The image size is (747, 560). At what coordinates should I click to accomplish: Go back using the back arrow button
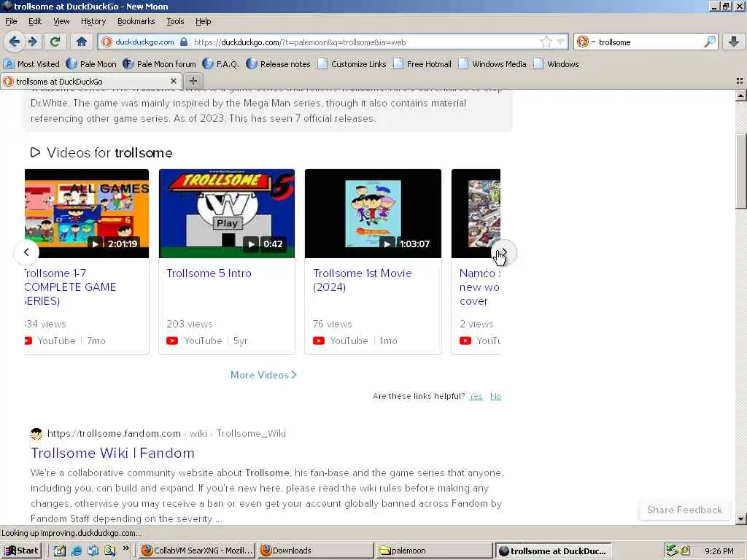15,42
